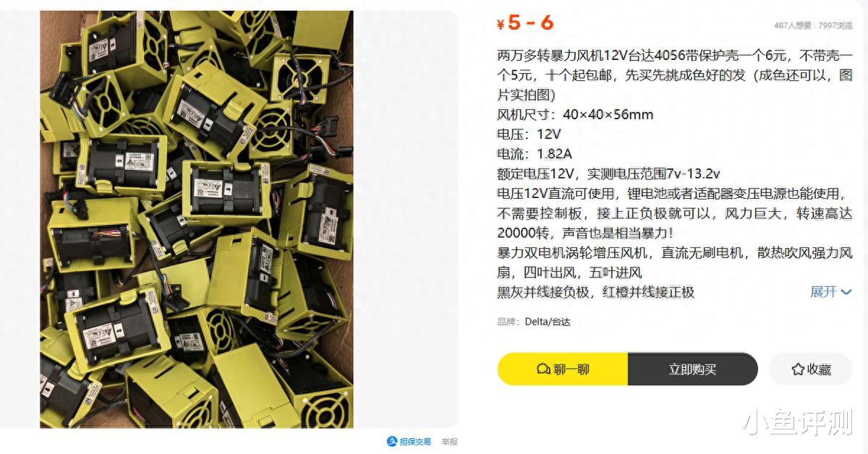Click the 487人想要 want count
This screenshot has width=868, height=454.
click(793, 25)
